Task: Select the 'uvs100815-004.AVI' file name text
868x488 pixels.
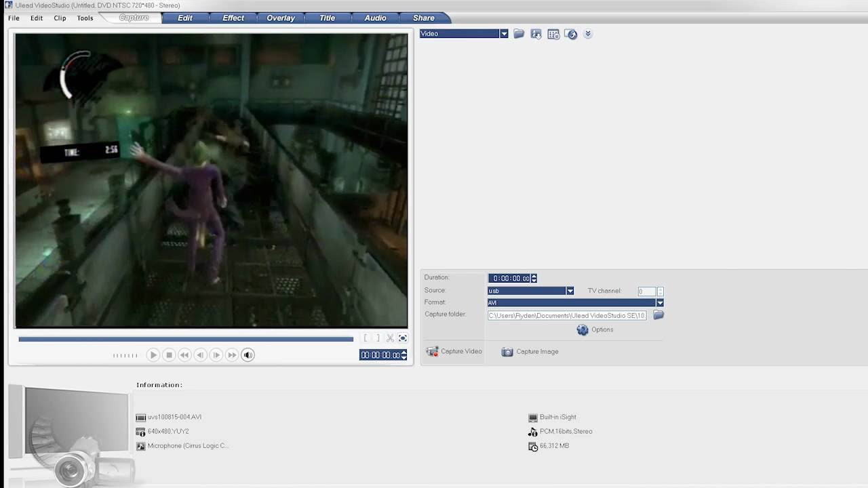Action: click(174, 418)
